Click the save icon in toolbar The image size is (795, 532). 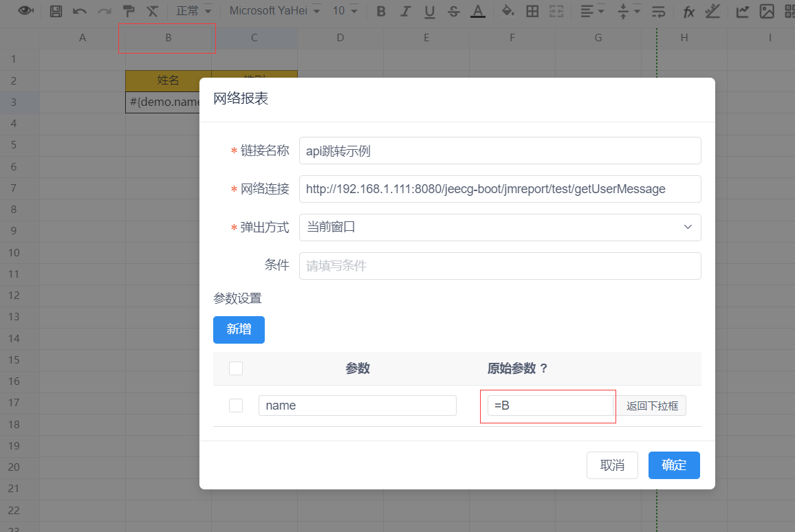[x=56, y=11]
